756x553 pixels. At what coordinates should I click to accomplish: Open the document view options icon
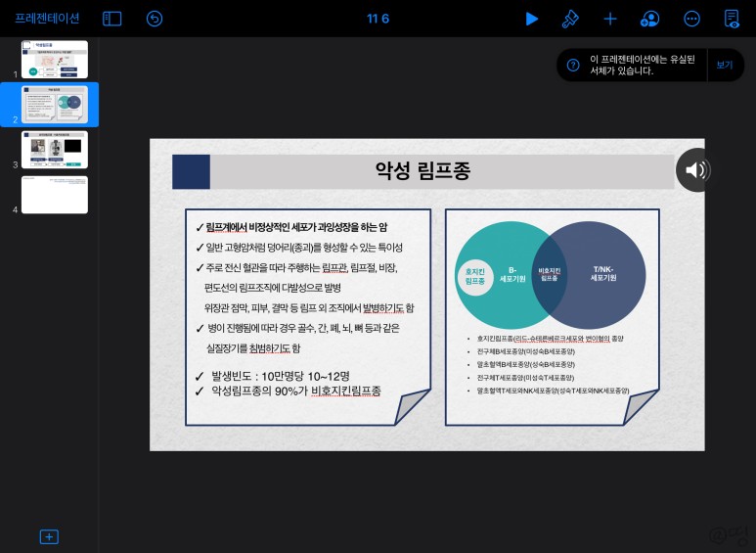pos(732,19)
